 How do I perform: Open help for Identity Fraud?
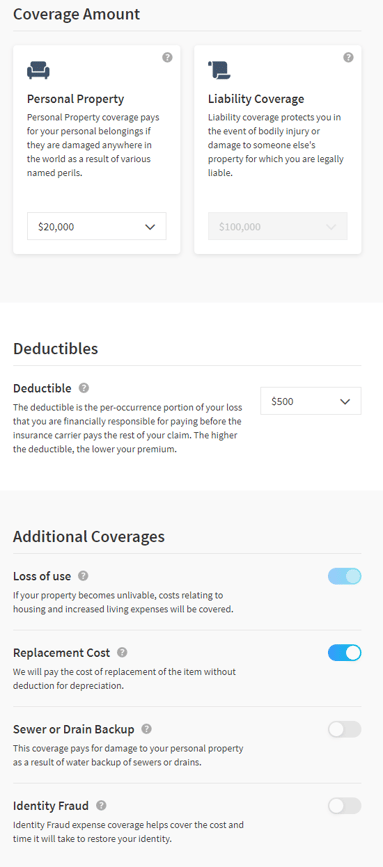pyautogui.click(x=101, y=806)
